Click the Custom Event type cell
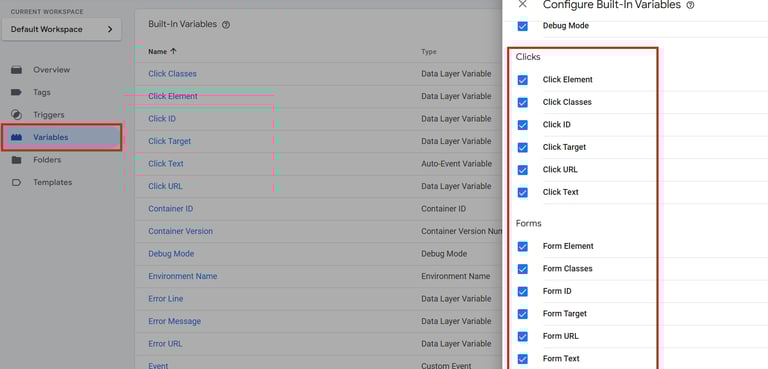Screen dimensions: 768x369 446,366
